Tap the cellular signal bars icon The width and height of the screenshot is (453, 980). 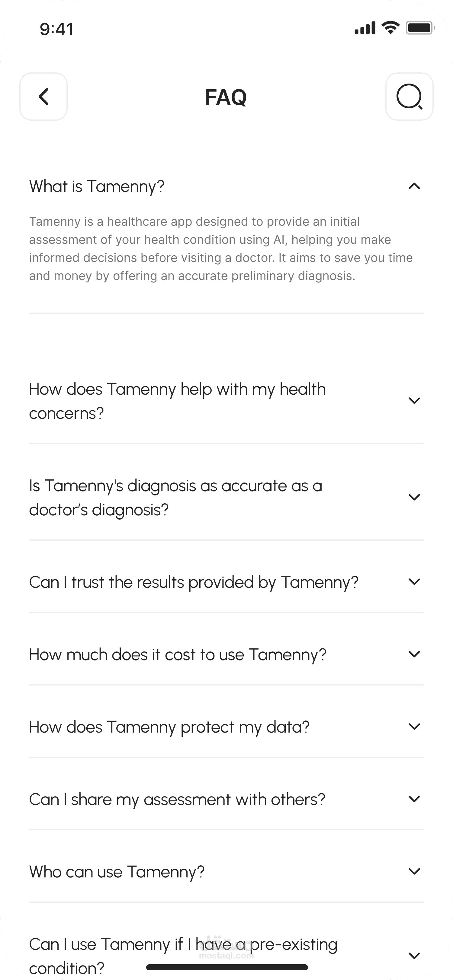(x=365, y=28)
